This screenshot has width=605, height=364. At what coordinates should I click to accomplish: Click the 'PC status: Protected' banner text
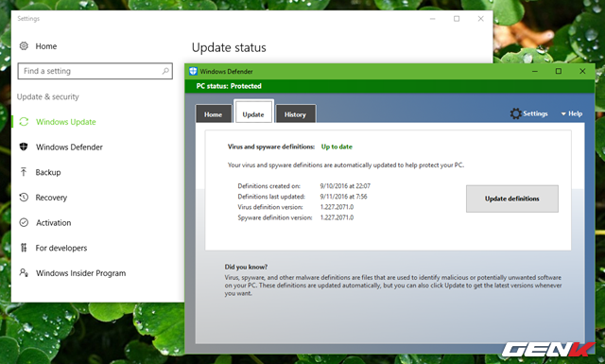pyautogui.click(x=229, y=86)
